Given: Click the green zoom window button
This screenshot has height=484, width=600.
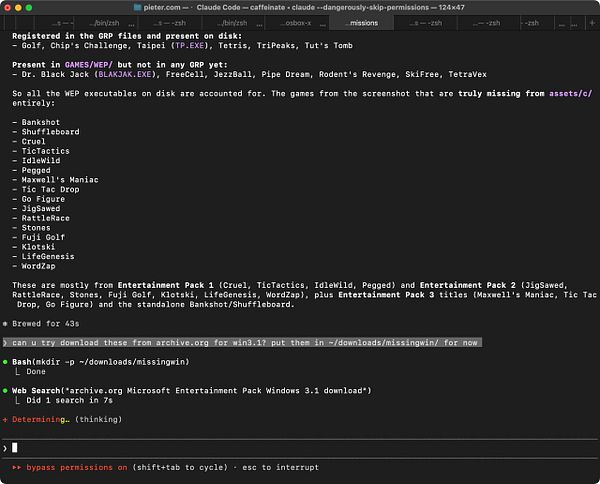Looking at the screenshot, I should 29,7.
